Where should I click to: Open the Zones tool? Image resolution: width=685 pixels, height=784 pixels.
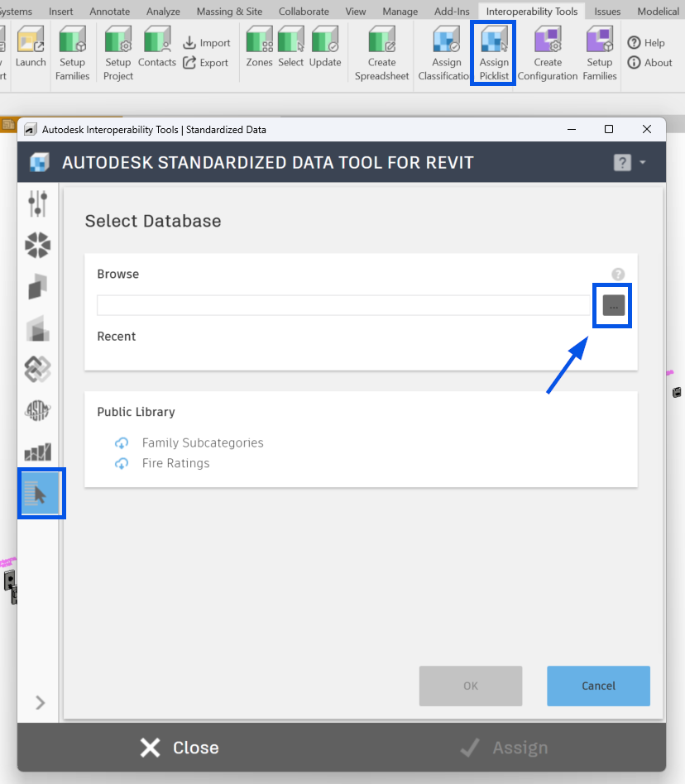click(259, 48)
